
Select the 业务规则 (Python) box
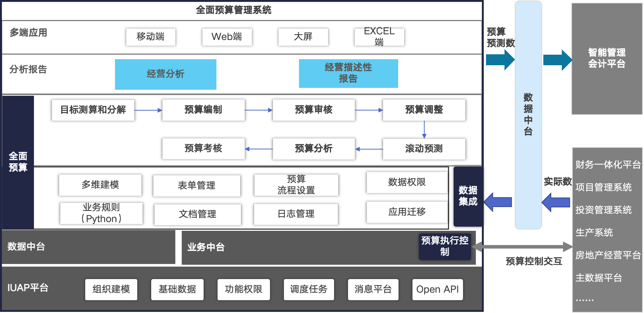(x=101, y=213)
